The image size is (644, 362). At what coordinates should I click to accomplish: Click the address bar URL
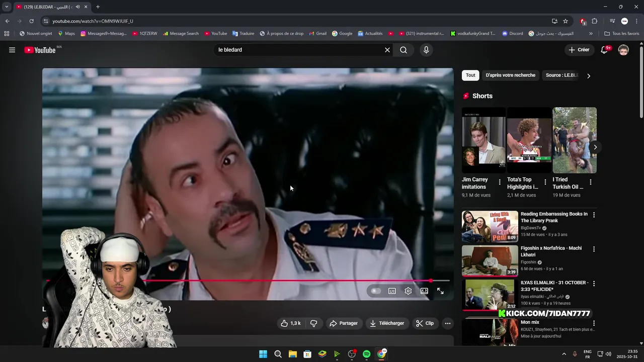(x=93, y=21)
